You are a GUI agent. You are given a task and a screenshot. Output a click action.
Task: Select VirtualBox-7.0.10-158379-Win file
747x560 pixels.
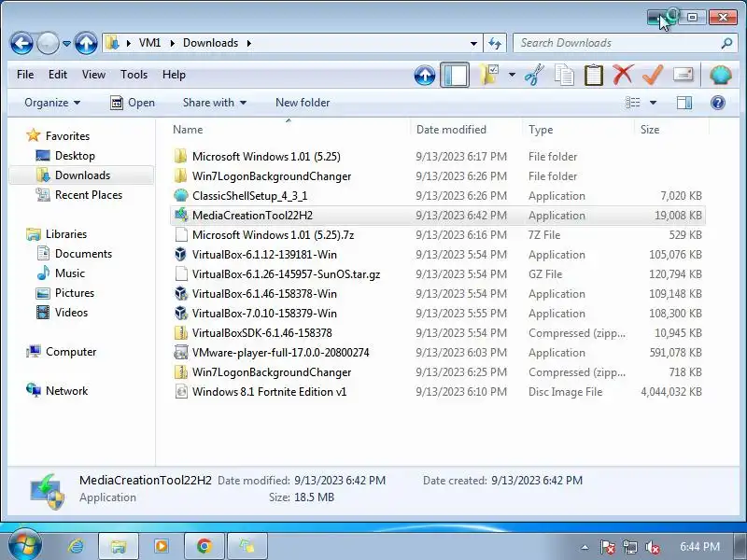[438, 314]
